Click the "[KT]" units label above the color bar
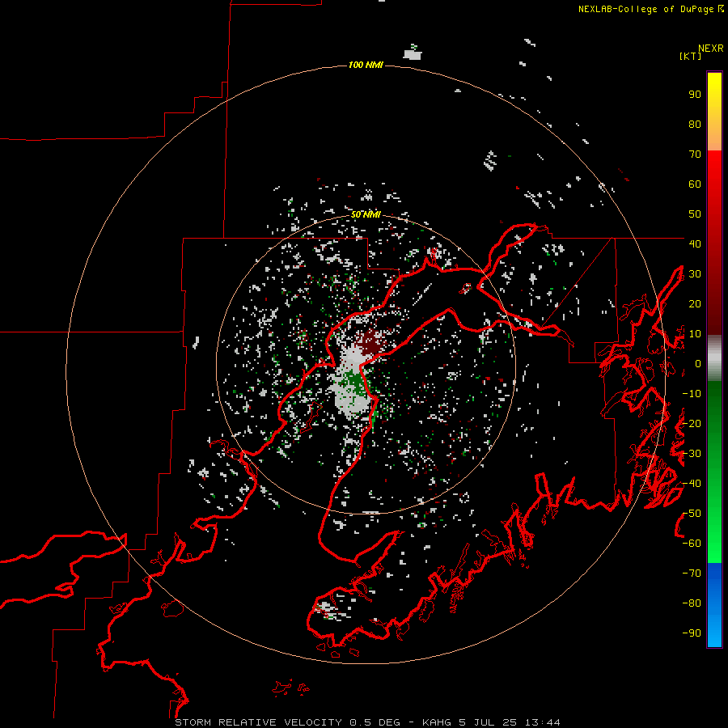728x728 pixels. click(x=690, y=56)
